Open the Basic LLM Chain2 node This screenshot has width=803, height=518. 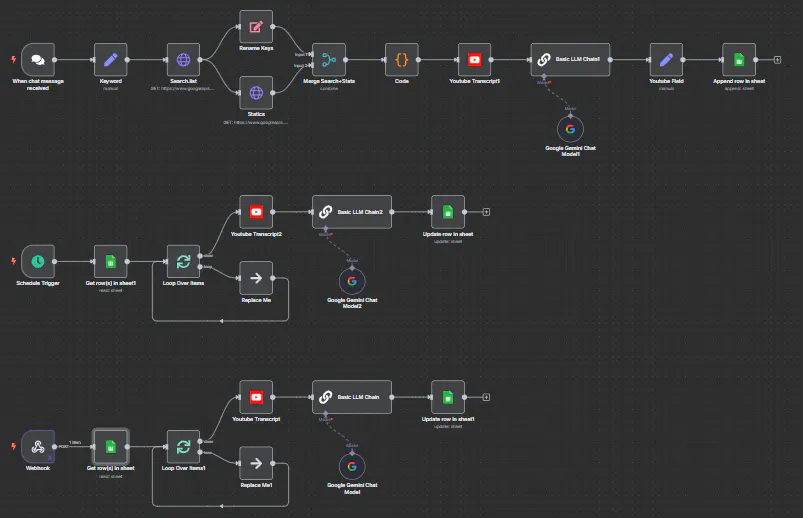coord(352,212)
